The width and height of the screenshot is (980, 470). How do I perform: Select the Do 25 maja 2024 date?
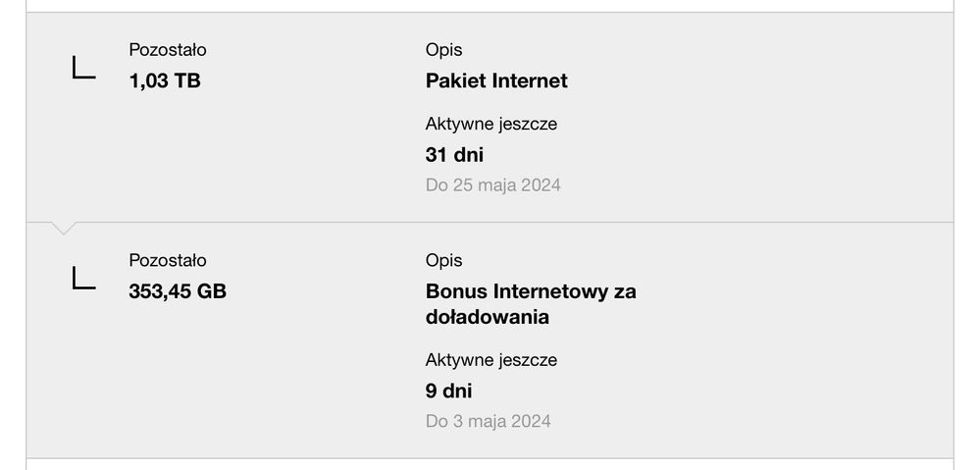tap(492, 184)
